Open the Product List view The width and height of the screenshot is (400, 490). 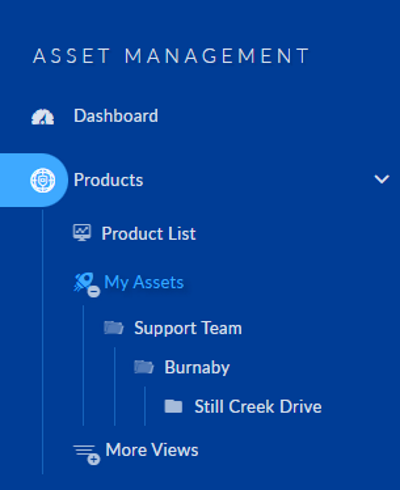149,233
